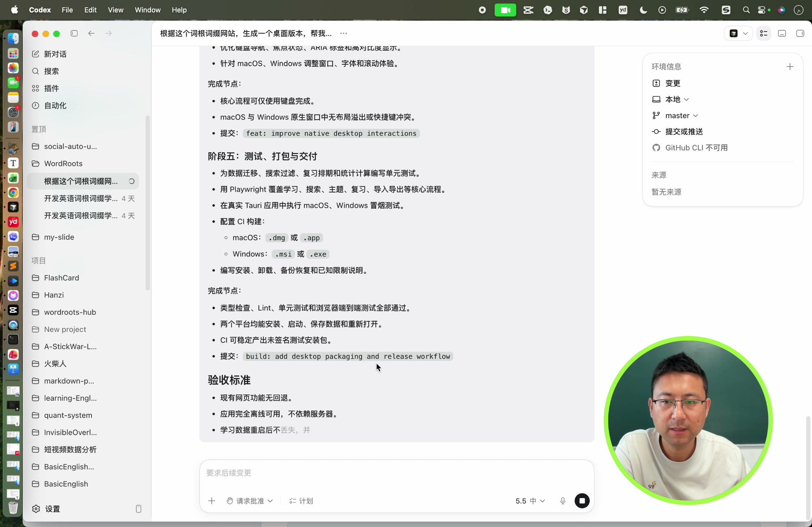Image resolution: width=812 pixels, height=527 pixels.
Task: Open search (搜索) in sidebar
Action: coord(83,71)
